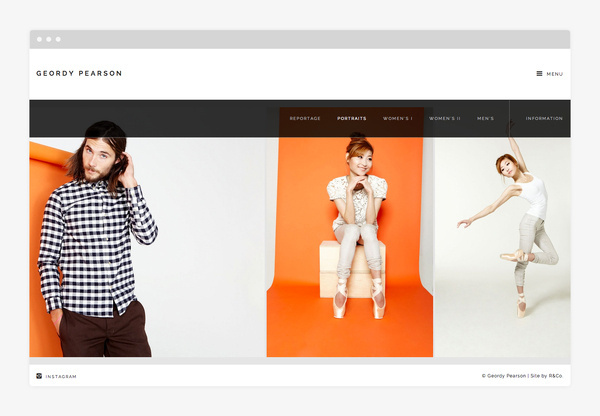
Task: Click the © Geordy Pearson copyright text
Action: point(504,376)
